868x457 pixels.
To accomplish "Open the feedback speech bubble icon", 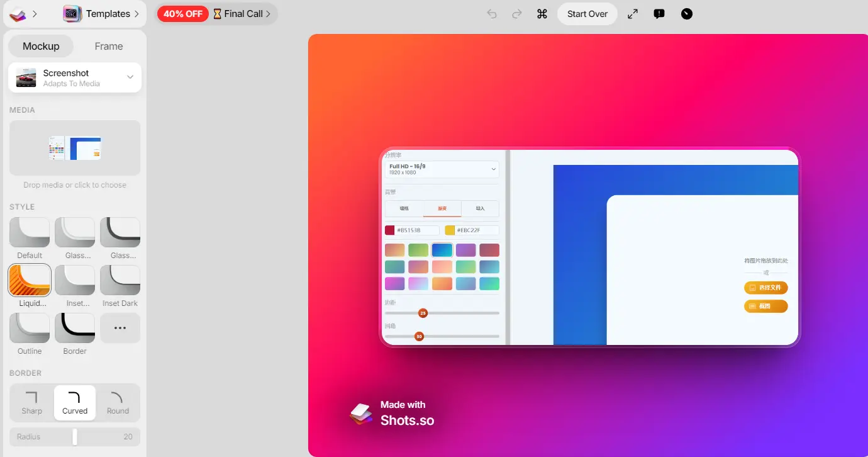I will coord(659,14).
